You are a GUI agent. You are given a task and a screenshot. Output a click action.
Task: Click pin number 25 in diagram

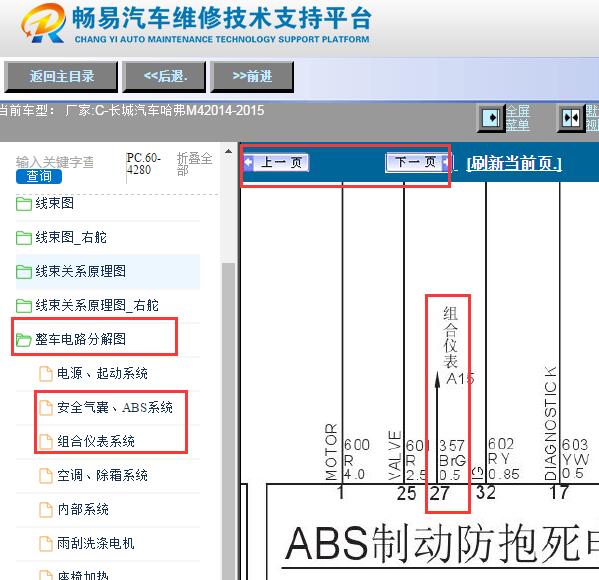click(406, 493)
